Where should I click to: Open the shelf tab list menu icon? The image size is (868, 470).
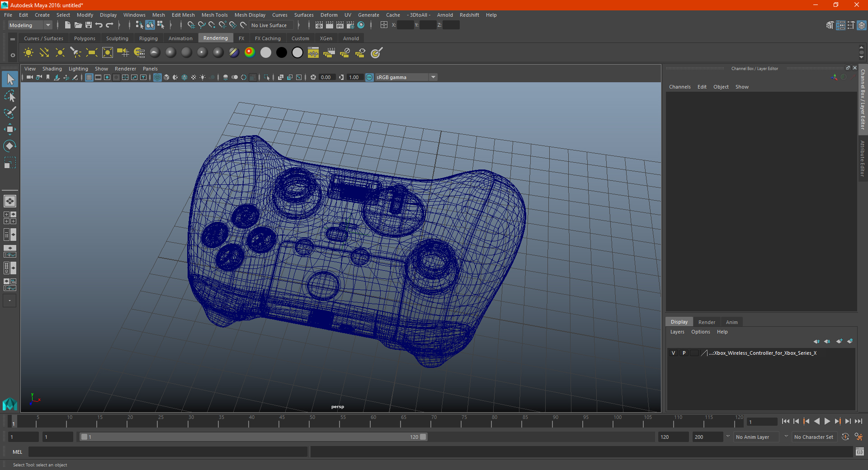[13, 39]
